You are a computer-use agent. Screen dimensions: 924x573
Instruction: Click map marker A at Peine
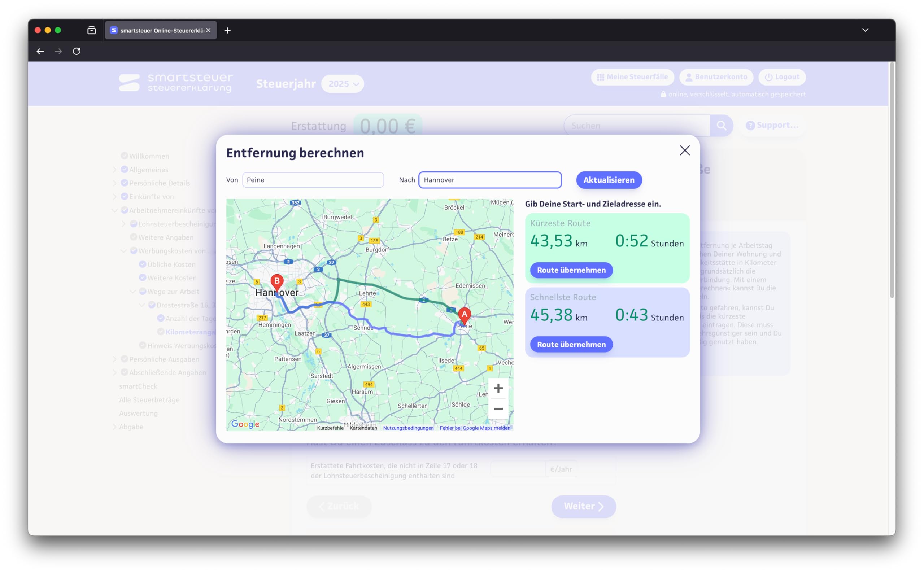464,316
